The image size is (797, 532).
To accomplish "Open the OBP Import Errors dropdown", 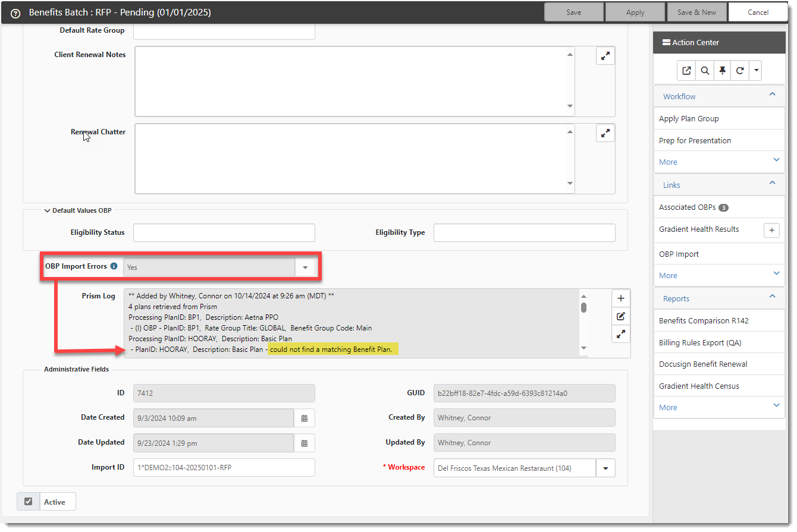I will (x=305, y=267).
